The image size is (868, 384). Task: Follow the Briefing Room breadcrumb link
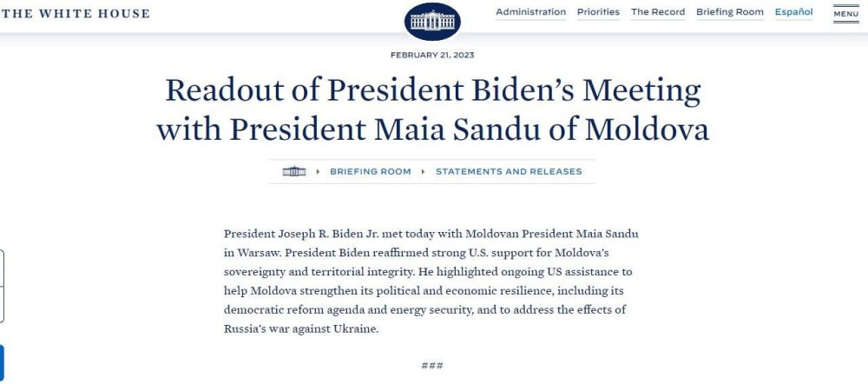pyautogui.click(x=371, y=172)
